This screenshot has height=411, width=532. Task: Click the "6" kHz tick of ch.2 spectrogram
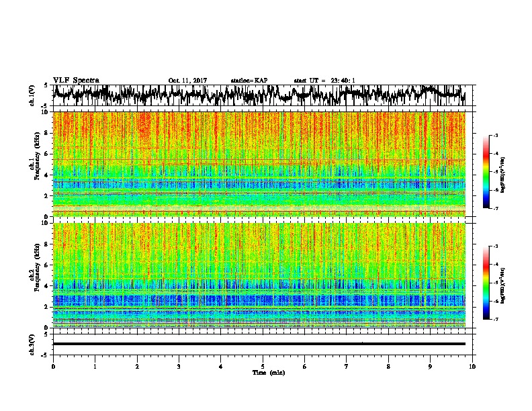tap(48, 265)
